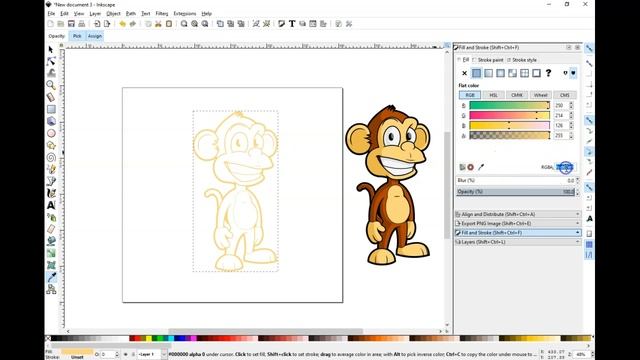
Task: Switch to CMS color mode
Action: click(x=564, y=95)
